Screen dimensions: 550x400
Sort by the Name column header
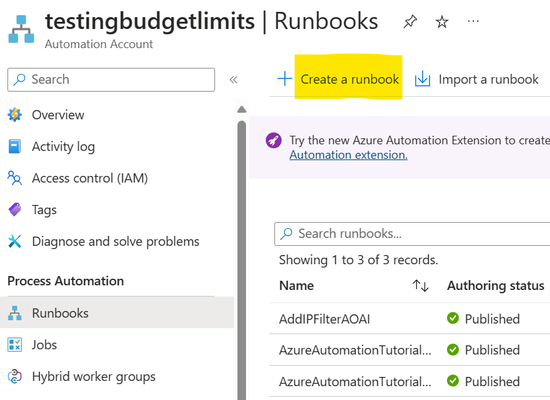point(296,286)
